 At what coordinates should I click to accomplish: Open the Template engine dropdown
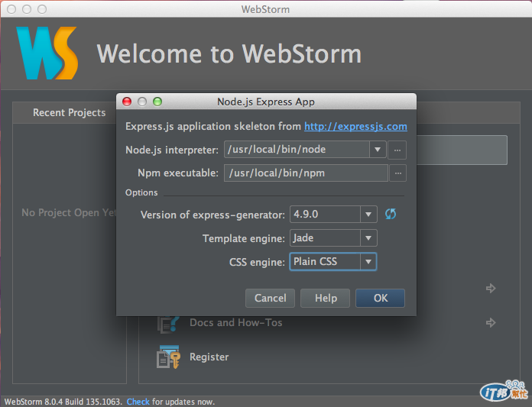click(x=368, y=238)
